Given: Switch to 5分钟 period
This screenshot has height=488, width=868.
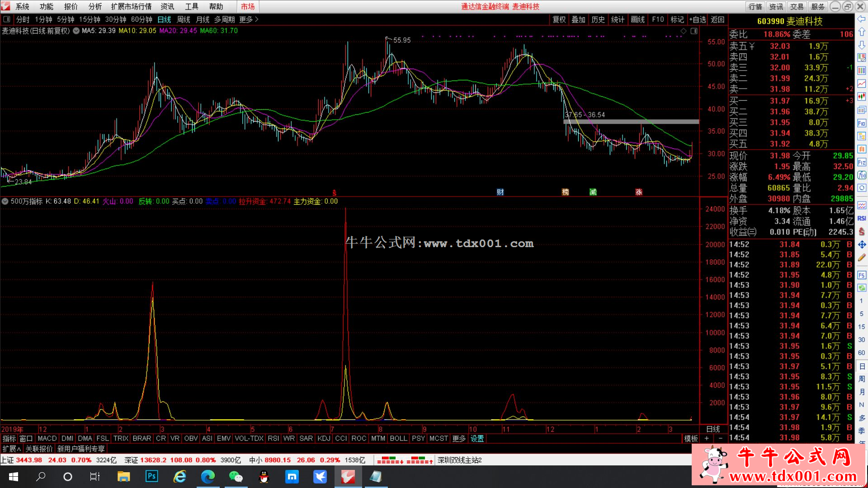Looking at the screenshot, I should click(66, 19).
